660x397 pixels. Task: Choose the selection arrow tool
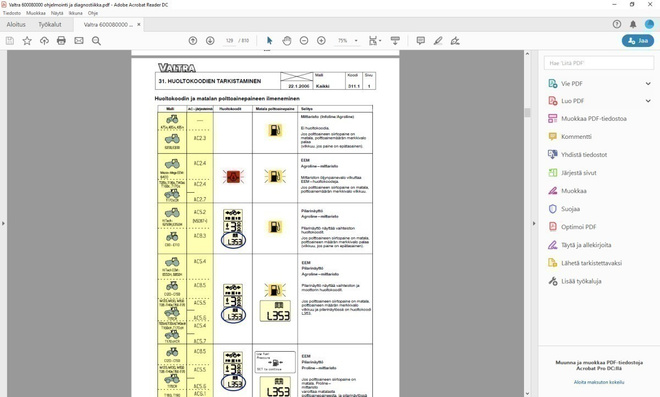tap(269, 41)
